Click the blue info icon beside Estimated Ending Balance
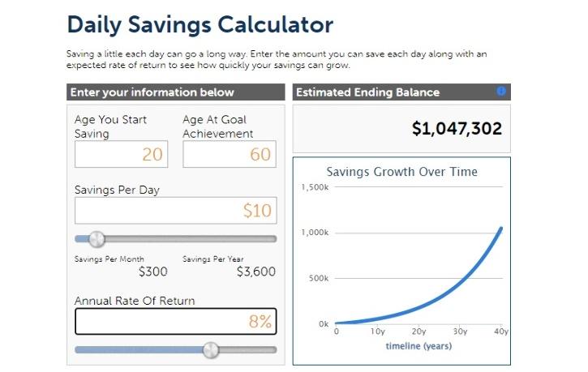588x372 pixels. point(500,92)
